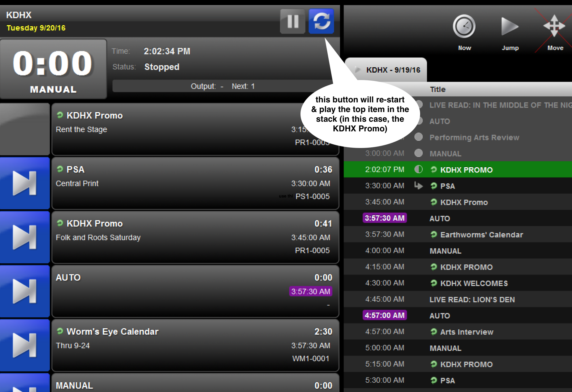Click the 0:00 MANUAL countdown panel
Screen dimensions: 572x392
click(53, 69)
